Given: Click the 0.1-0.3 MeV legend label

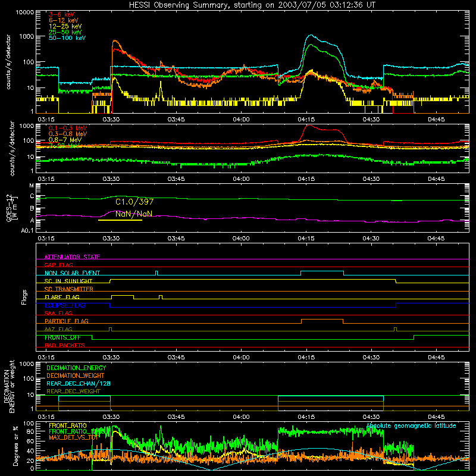Looking at the screenshot, I should tap(68, 128).
